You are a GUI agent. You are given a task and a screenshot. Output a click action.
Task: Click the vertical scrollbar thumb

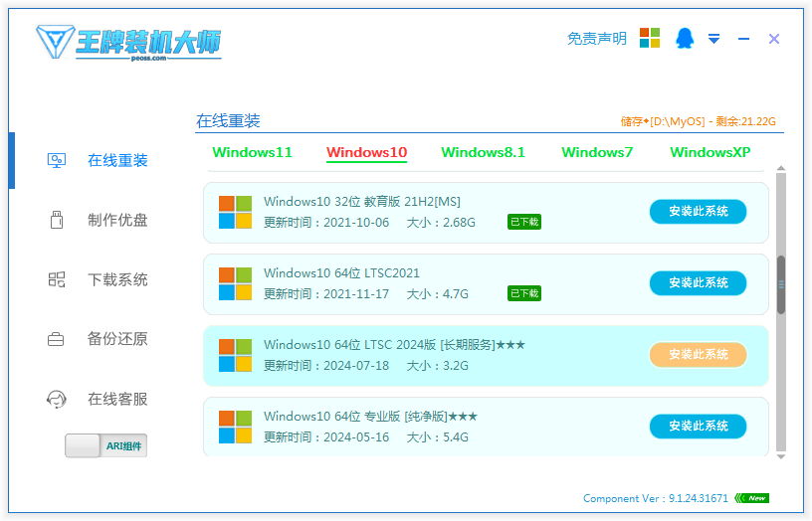point(781,284)
